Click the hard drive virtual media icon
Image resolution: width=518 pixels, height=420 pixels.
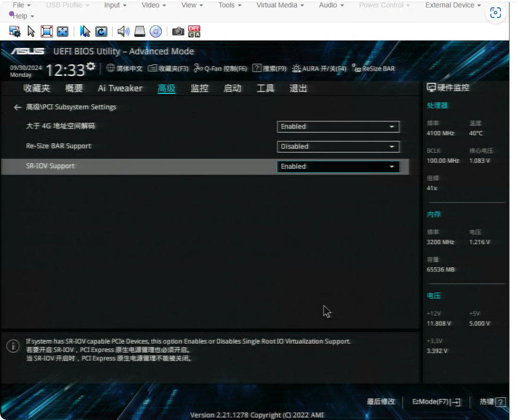coord(140,32)
